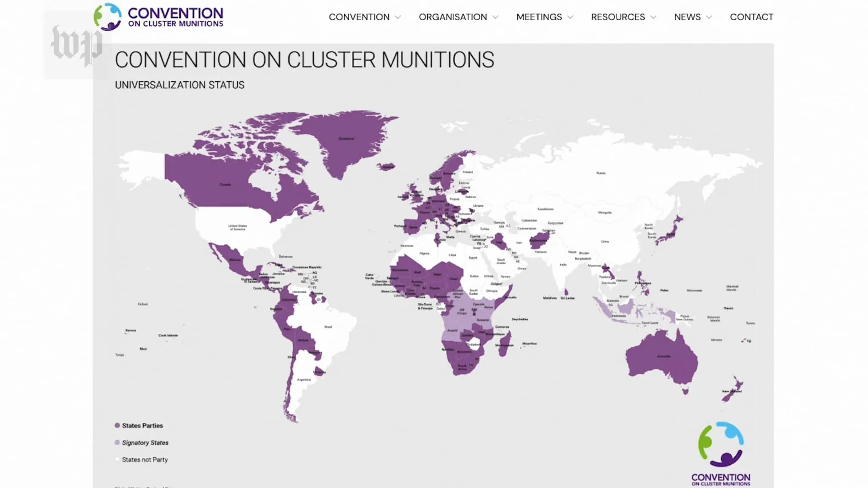Open the CONVENTION menu
Viewport: 868px width, 488px height.
pos(359,17)
